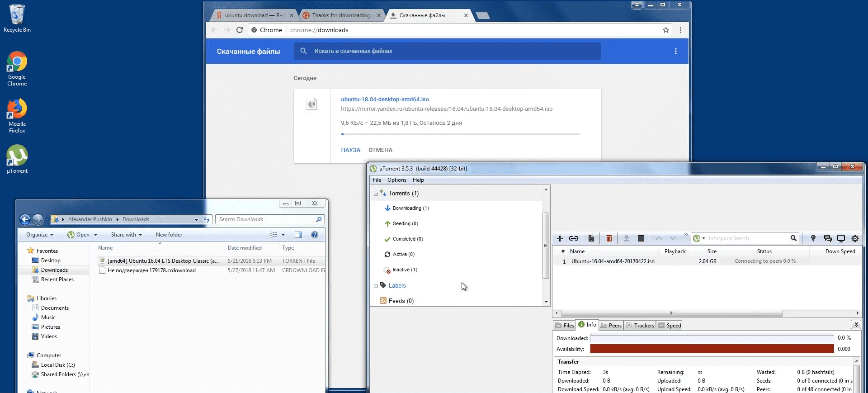Click the Open button in Explorer toolbar
Screen dimensions: 868x393
[79, 235]
